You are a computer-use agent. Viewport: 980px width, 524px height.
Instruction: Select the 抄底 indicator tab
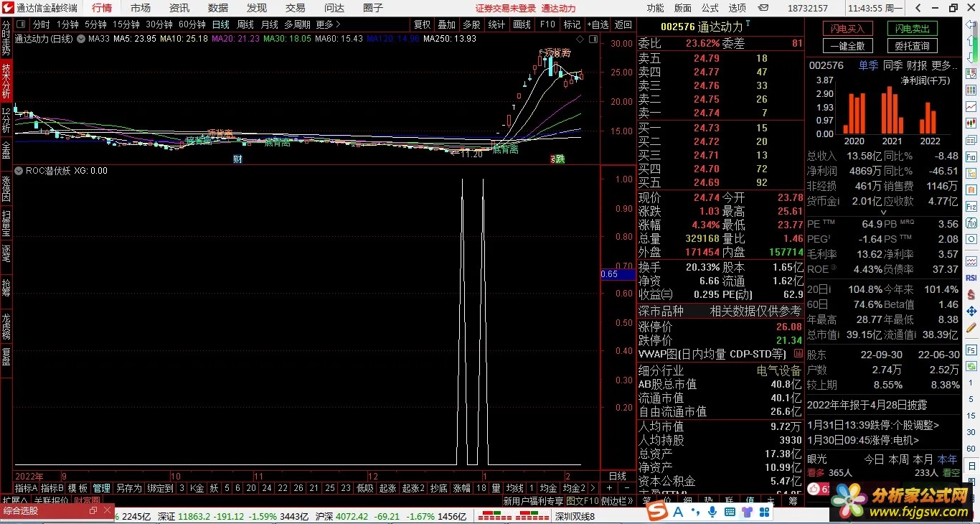tap(438, 488)
